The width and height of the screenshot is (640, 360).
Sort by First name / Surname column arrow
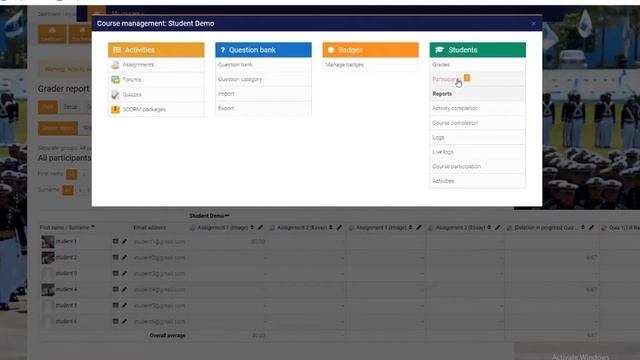pyautogui.click(x=93, y=227)
